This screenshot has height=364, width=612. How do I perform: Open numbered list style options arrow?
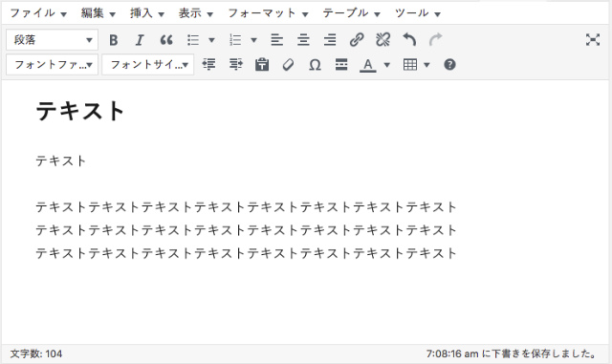(253, 40)
